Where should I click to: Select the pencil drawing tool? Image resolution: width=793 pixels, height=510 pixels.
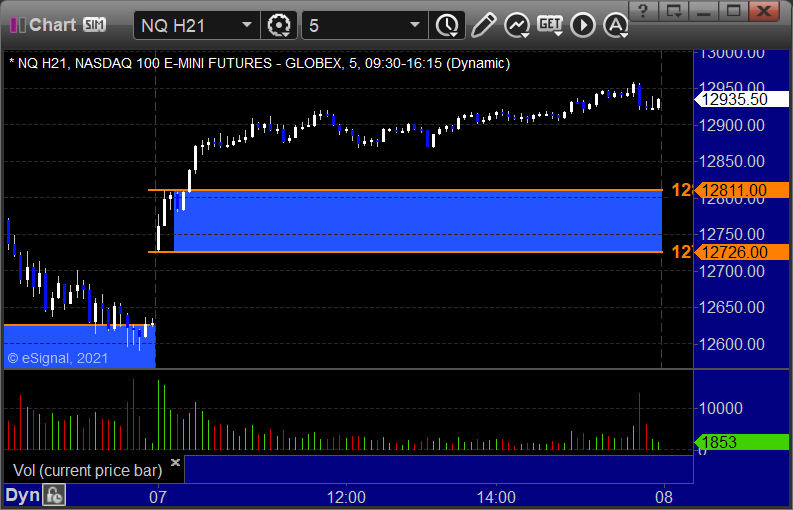click(x=483, y=25)
